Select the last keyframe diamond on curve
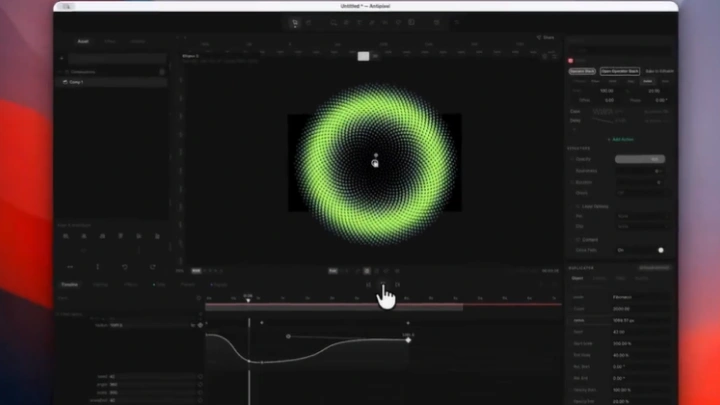The image size is (720, 405). (x=408, y=341)
